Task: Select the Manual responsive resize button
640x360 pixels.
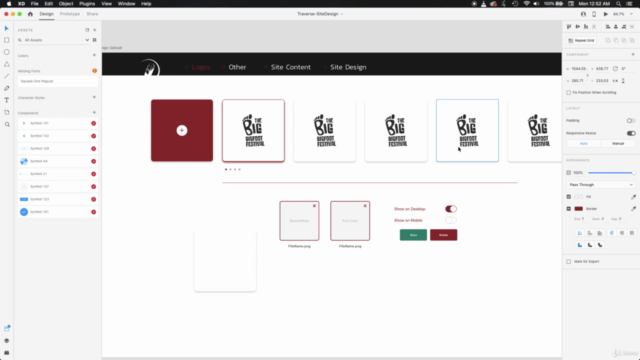Action: 618,144
